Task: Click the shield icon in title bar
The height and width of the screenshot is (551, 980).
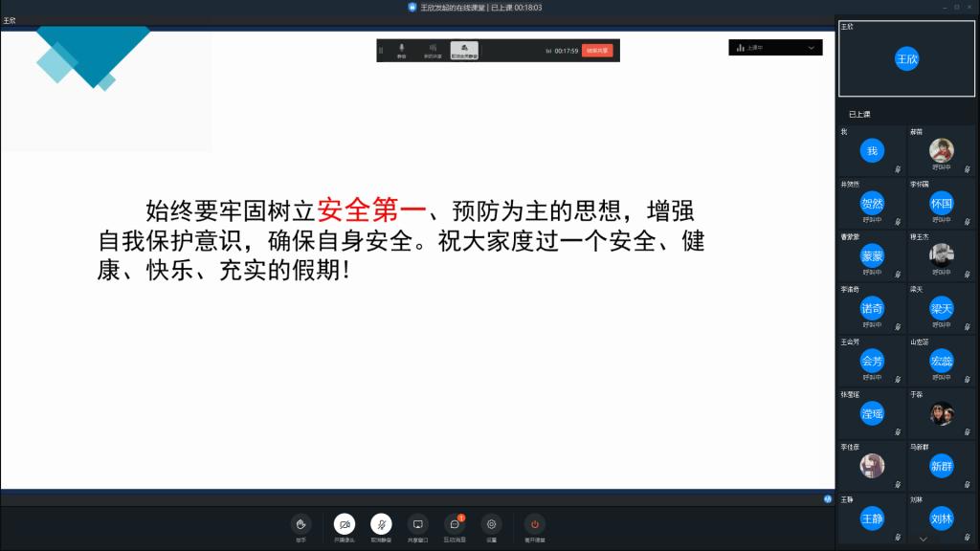Action: click(x=412, y=8)
